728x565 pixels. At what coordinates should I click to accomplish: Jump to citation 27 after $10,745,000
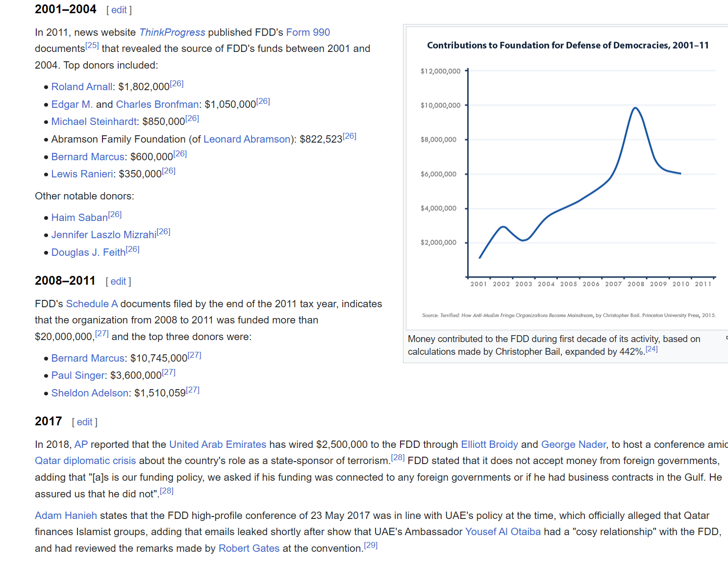coord(194,355)
